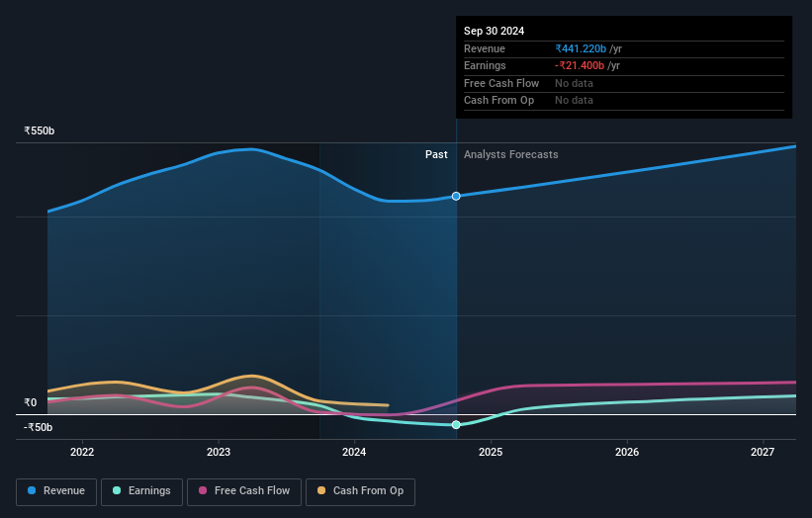Click the 2024 x-axis label
Screen dimensions: 812x518
click(354, 453)
